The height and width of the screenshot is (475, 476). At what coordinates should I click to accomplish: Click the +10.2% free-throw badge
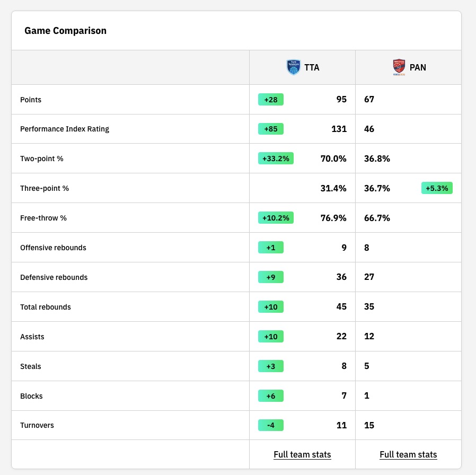point(276,218)
